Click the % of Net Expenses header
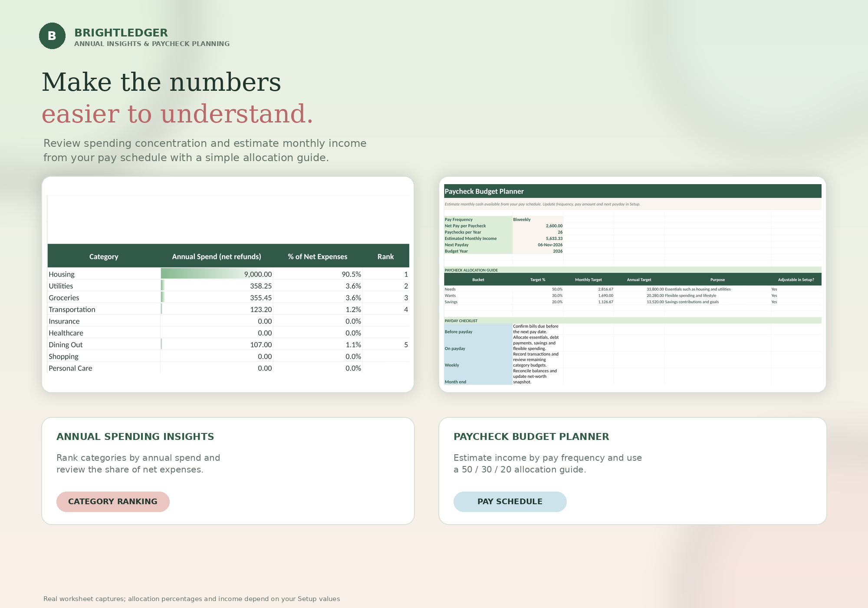 pos(318,257)
